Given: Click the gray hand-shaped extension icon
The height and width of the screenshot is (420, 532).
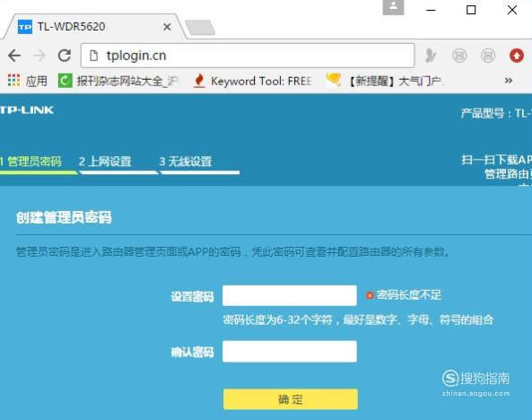Looking at the screenshot, I should [431, 56].
